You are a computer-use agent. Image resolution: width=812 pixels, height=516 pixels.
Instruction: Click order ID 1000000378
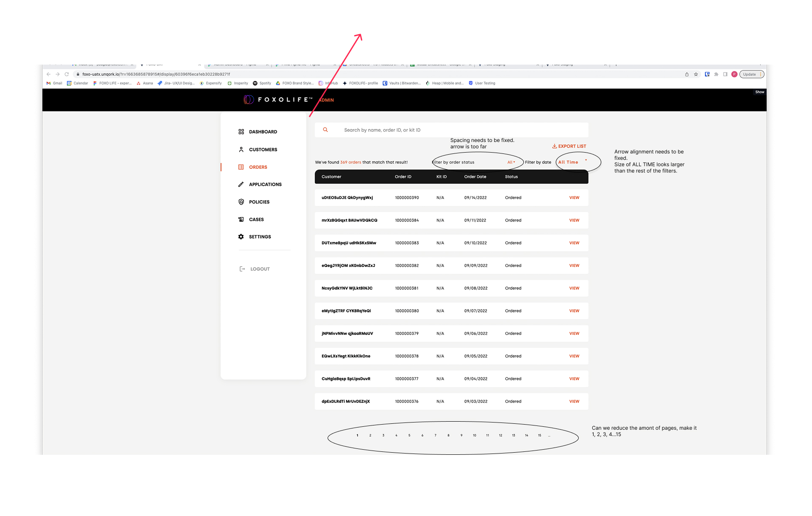(407, 356)
